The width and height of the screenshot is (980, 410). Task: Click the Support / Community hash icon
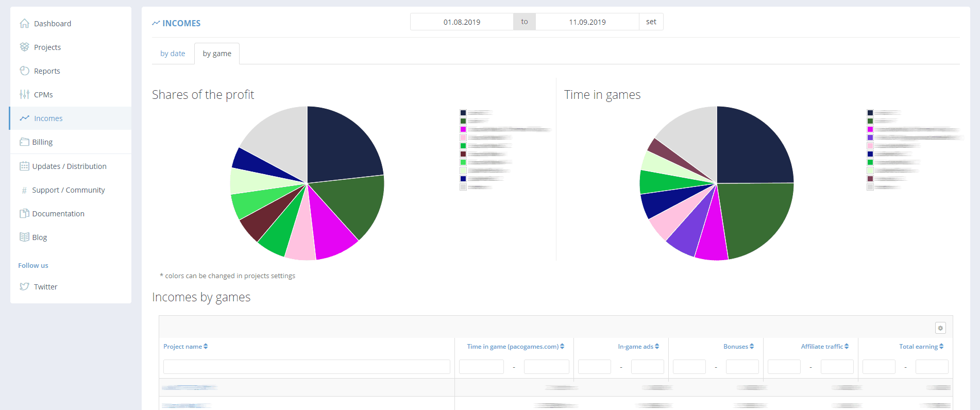(x=24, y=190)
